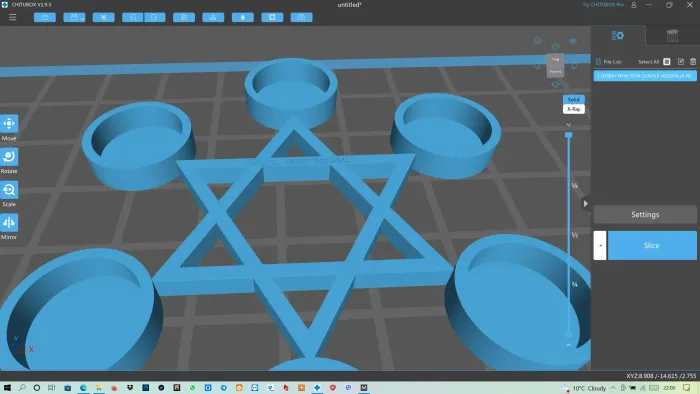The width and height of the screenshot is (700, 394).
Task: Click the Settings button
Action: (x=645, y=215)
